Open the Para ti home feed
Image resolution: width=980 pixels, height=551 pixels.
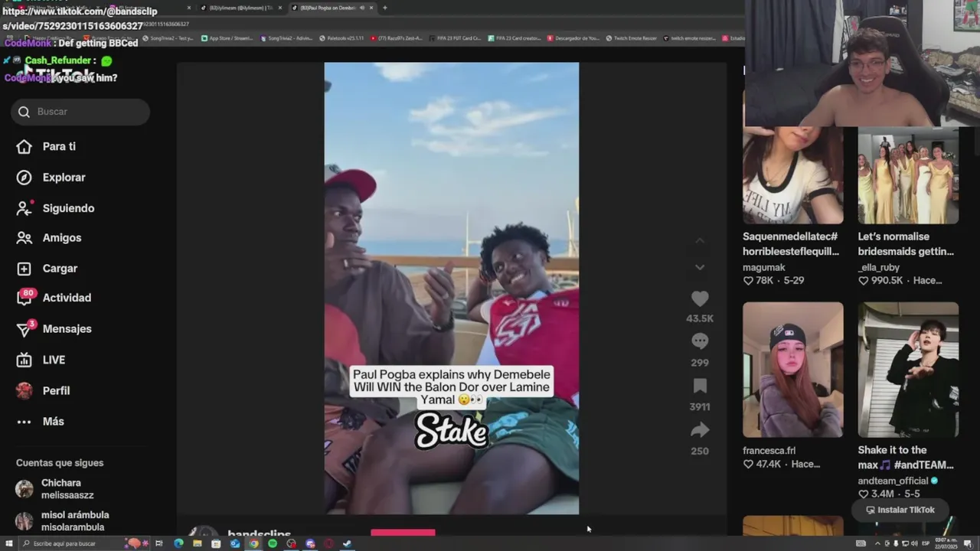(46, 146)
